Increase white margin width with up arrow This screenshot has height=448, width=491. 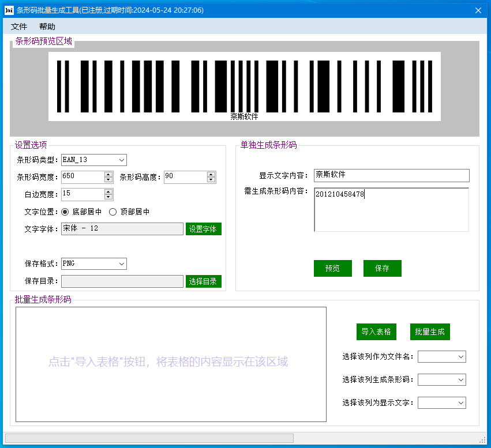[108, 191]
